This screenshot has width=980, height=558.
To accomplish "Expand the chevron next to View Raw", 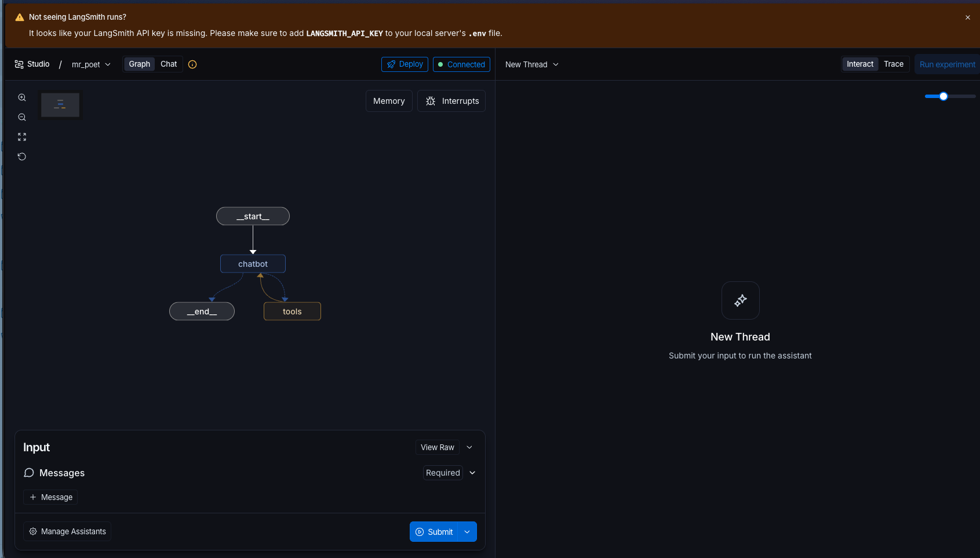I will (469, 447).
